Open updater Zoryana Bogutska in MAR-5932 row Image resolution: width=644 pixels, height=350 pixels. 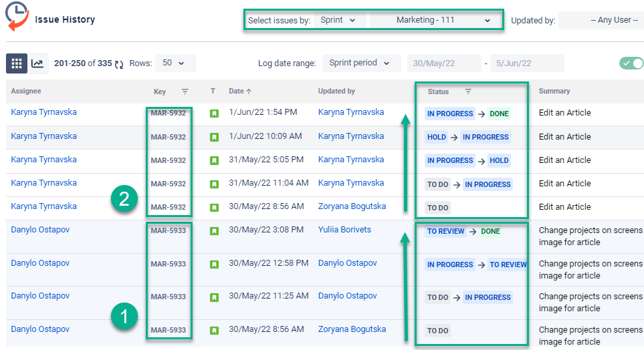click(x=352, y=206)
